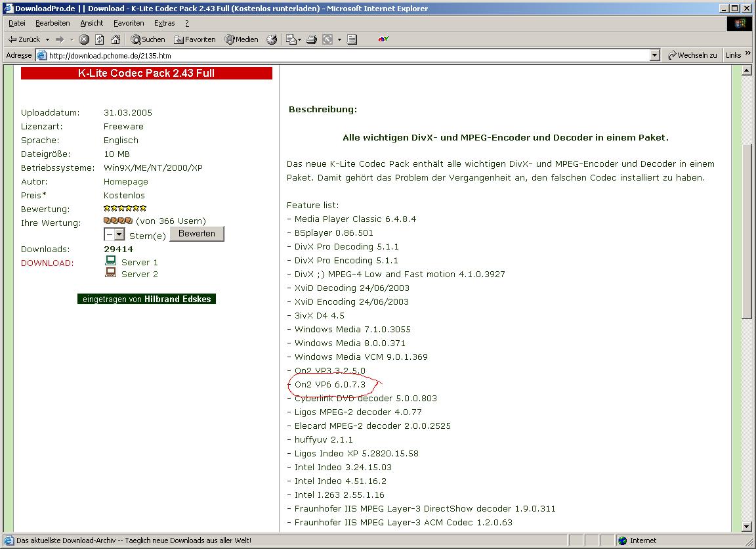Click 'BSplayer 0.86.501' list entry
Screen dimensions: 756x549
tap(333, 233)
